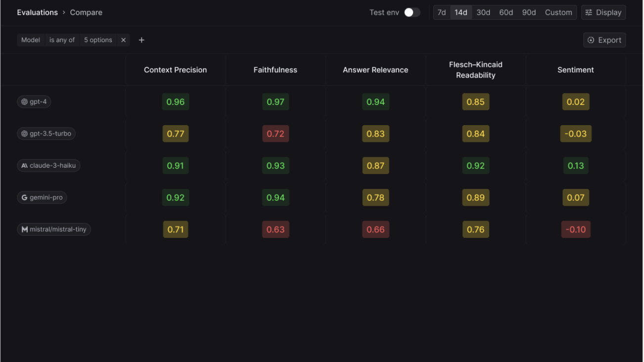Click mistral-tiny Readability score 0.76
The width and height of the screenshot is (644, 362).
(476, 229)
